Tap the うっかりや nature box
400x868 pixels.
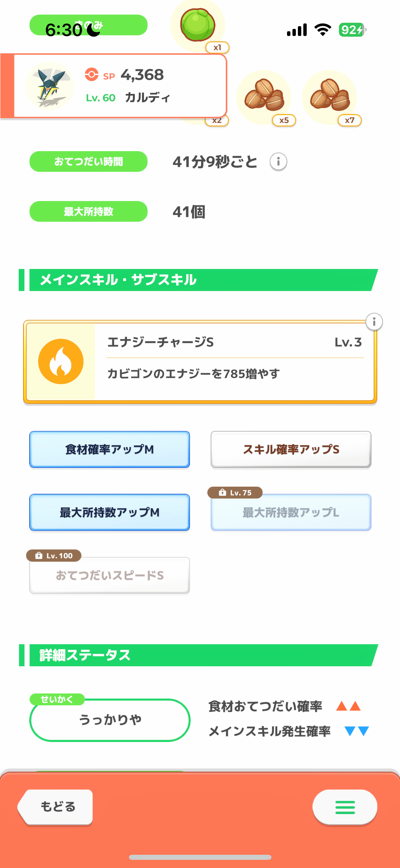pyautogui.click(x=110, y=720)
